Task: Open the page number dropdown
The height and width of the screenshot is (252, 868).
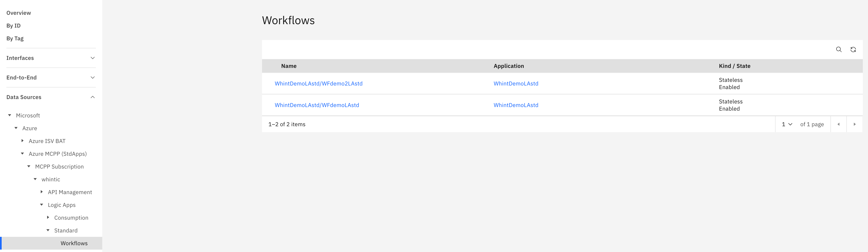Action: pos(787,124)
